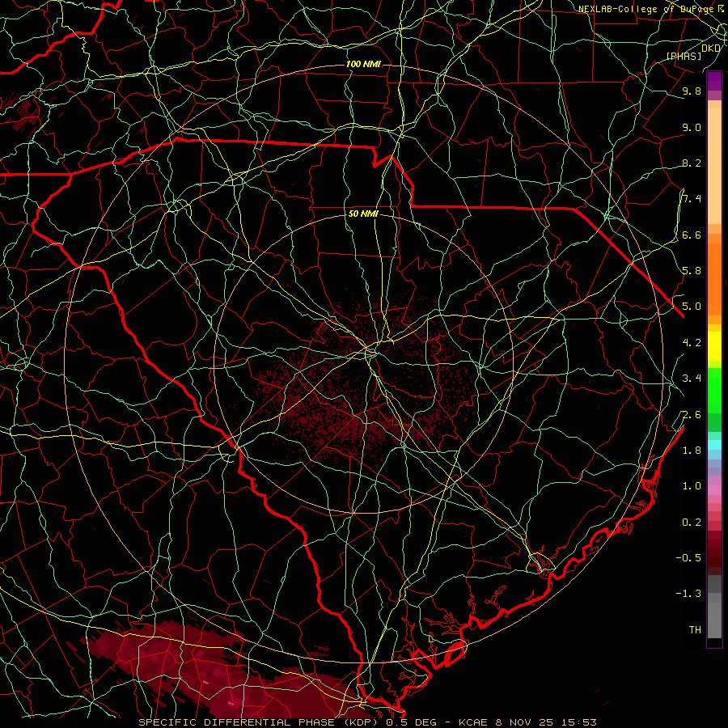Click the 0.2 value on the color scale

click(692, 522)
